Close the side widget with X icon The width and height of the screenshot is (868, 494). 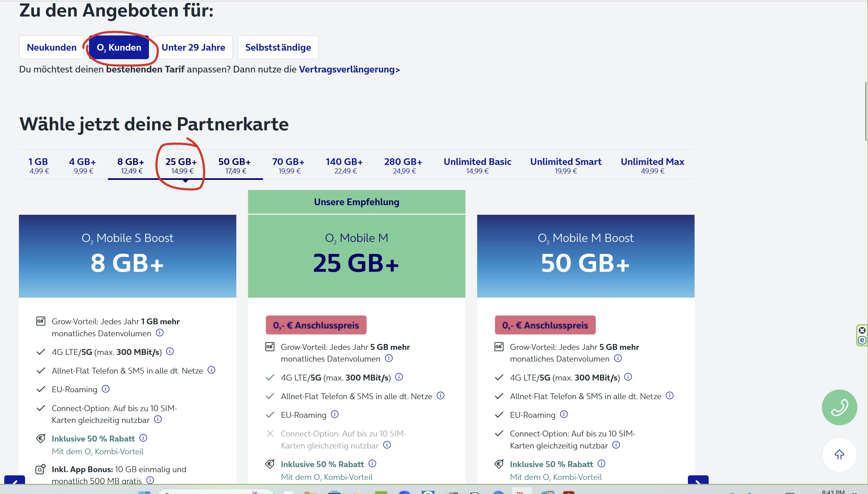click(862, 330)
